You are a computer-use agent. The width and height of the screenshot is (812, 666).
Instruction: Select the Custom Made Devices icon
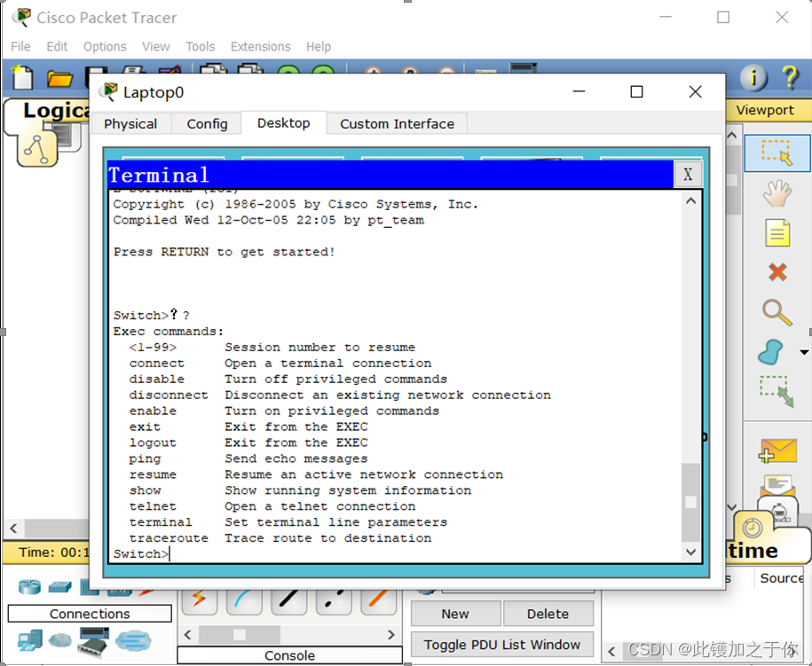[94, 640]
